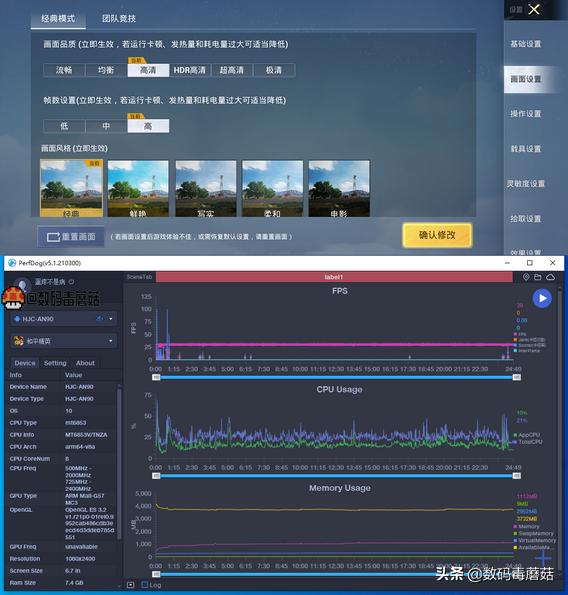Open 基础设置 in game sidebar

coord(526,44)
